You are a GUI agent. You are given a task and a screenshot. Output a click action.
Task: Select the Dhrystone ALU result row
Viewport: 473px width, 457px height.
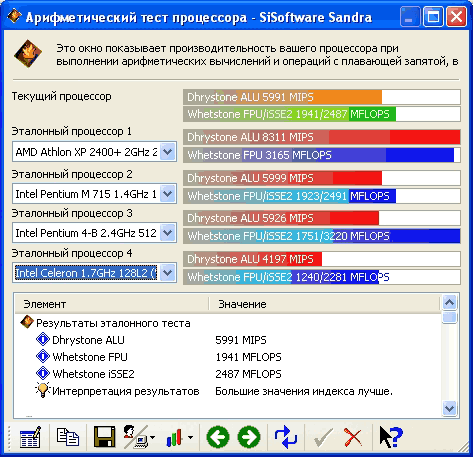click(228, 340)
